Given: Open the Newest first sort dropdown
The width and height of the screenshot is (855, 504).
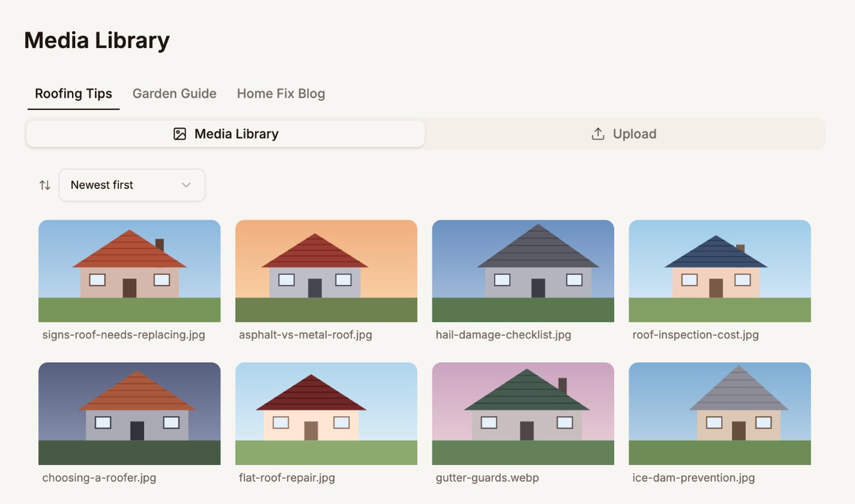Looking at the screenshot, I should [x=132, y=185].
